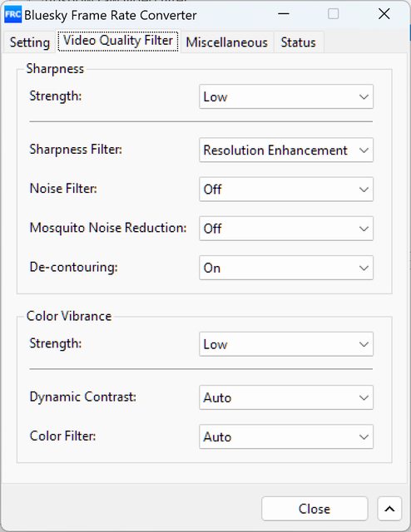Image resolution: width=411 pixels, height=532 pixels.
Task: Click the FRC app icon in title bar
Action: [x=13, y=15]
